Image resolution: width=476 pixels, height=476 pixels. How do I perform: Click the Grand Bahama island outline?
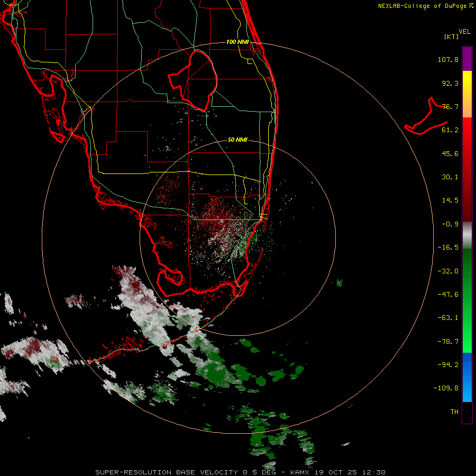[x=426, y=116]
